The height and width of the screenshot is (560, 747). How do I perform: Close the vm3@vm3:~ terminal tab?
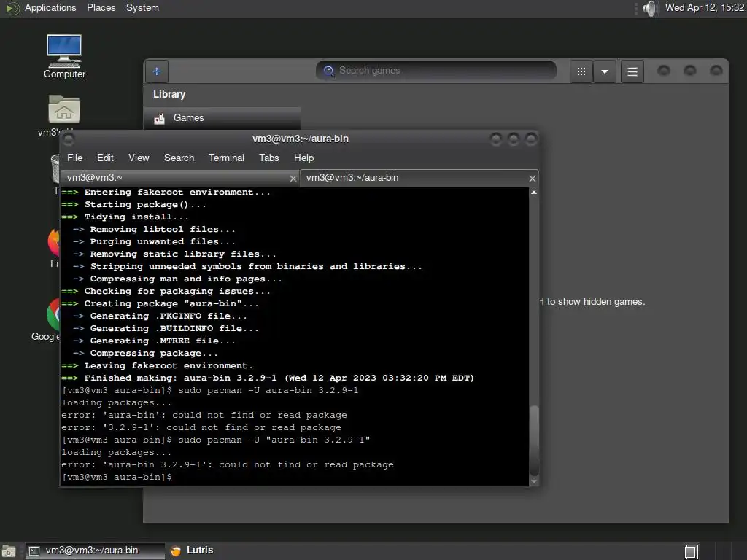coord(293,179)
